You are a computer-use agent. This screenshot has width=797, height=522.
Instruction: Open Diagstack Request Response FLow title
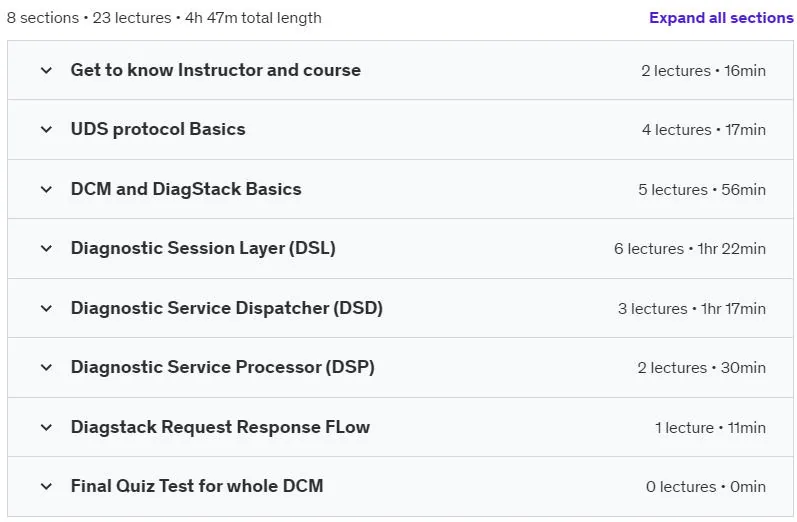click(x=220, y=427)
